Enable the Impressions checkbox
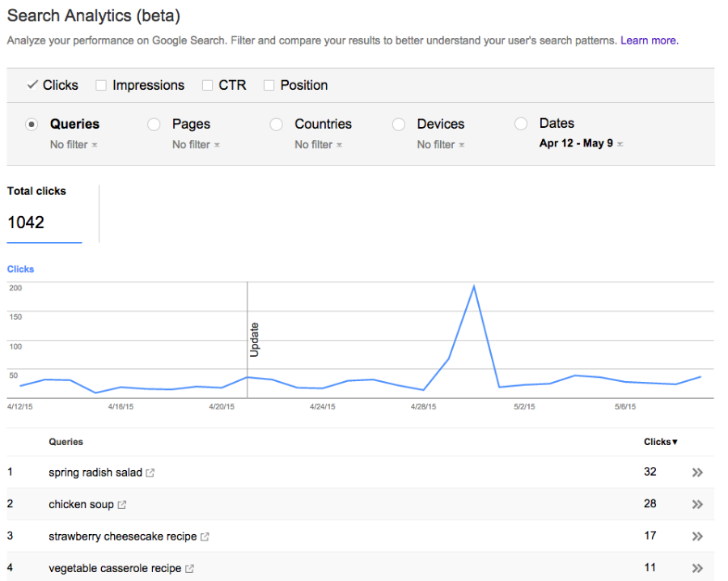728x581 pixels. pyautogui.click(x=101, y=85)
